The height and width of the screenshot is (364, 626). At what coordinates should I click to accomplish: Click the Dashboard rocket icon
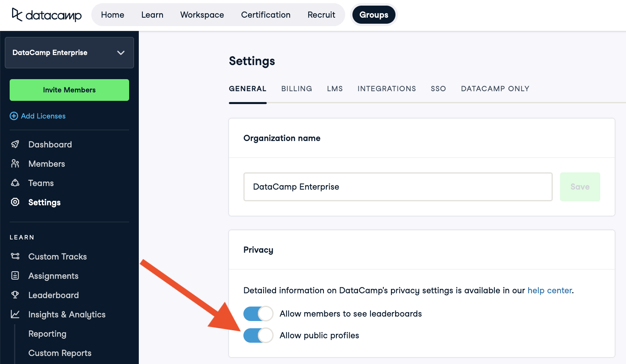(15, 144)
